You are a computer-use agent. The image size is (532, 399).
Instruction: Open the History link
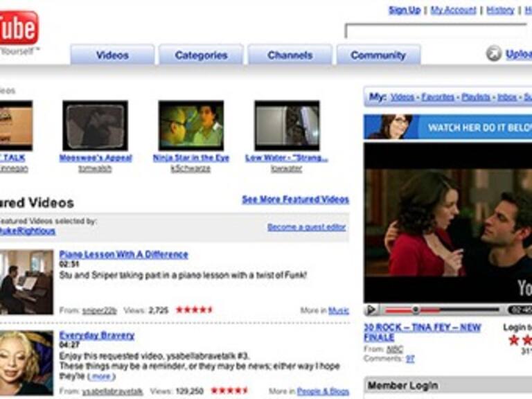500,10
